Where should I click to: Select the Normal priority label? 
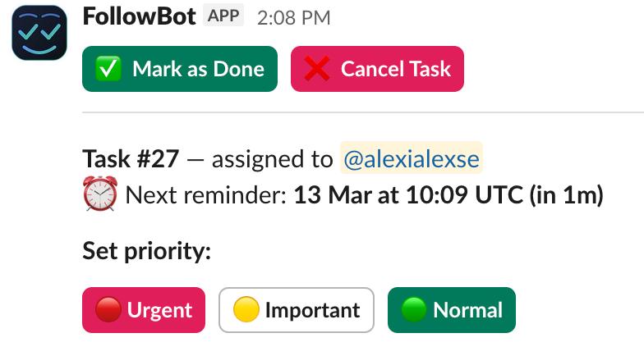click(x=467, y=310)
